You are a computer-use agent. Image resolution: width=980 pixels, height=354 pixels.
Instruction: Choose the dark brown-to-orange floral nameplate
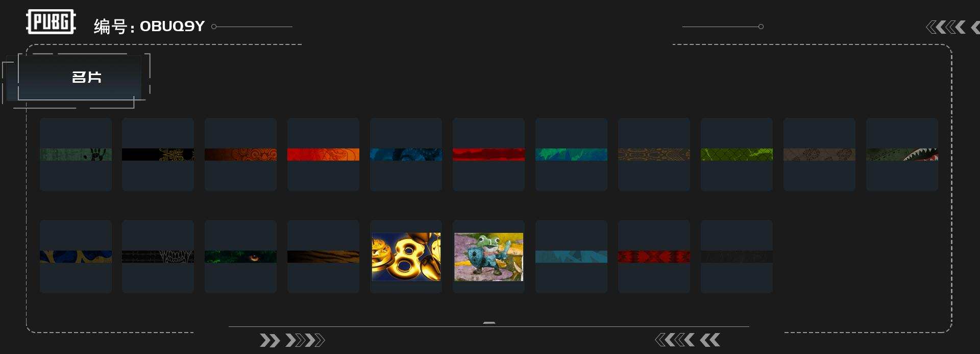pyautogui.click(x=240, y=154)
